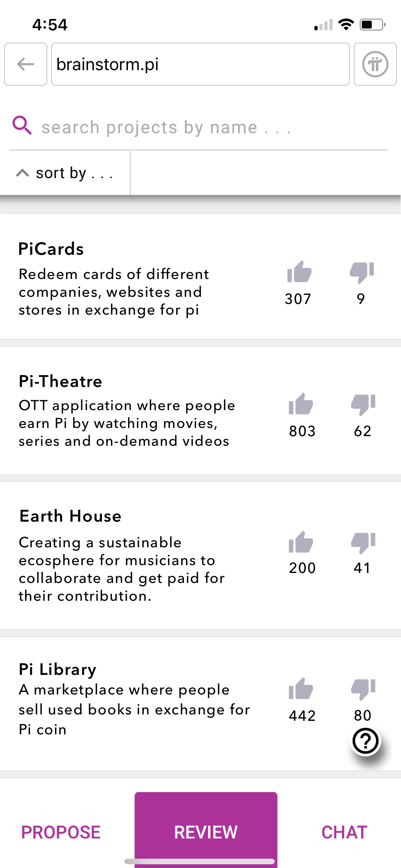Like the Earth House project
This screenshot has width=401, height=868.
click(x=301, y=542)
